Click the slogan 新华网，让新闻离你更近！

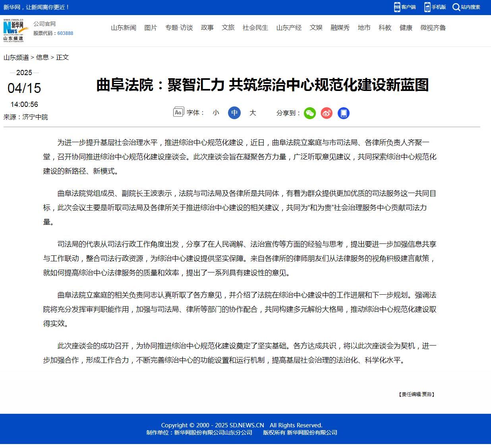pos(37,7)
